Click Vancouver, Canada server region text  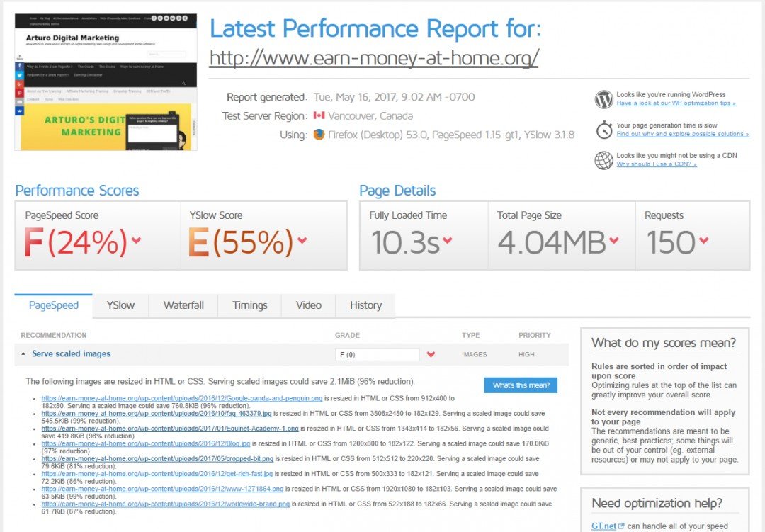[370, 116]
